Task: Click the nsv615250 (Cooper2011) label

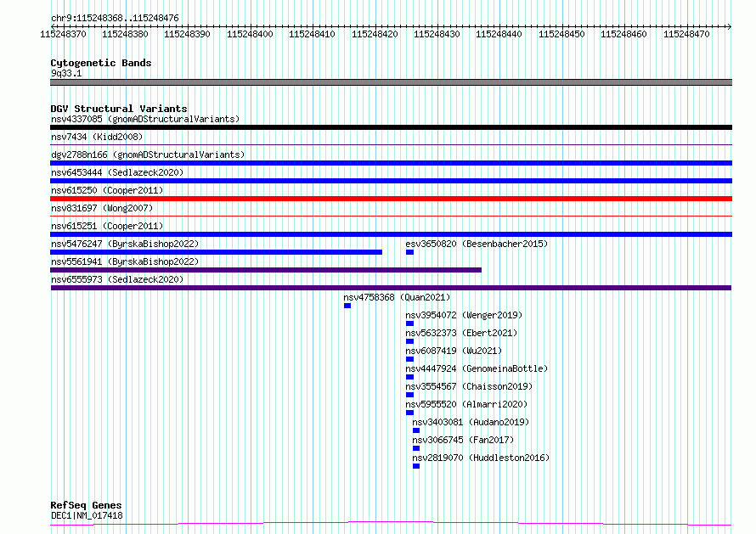Action: pos(107,190)
